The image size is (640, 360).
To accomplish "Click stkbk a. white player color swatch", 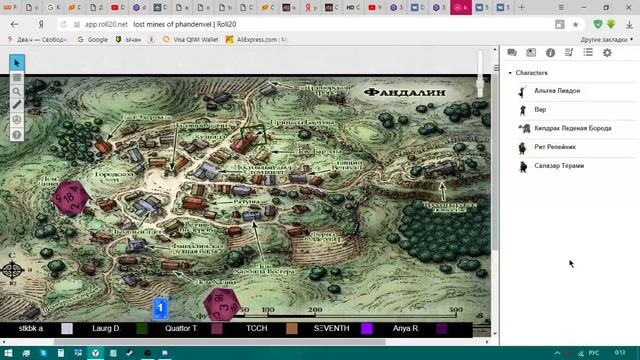I will (67, 329).
